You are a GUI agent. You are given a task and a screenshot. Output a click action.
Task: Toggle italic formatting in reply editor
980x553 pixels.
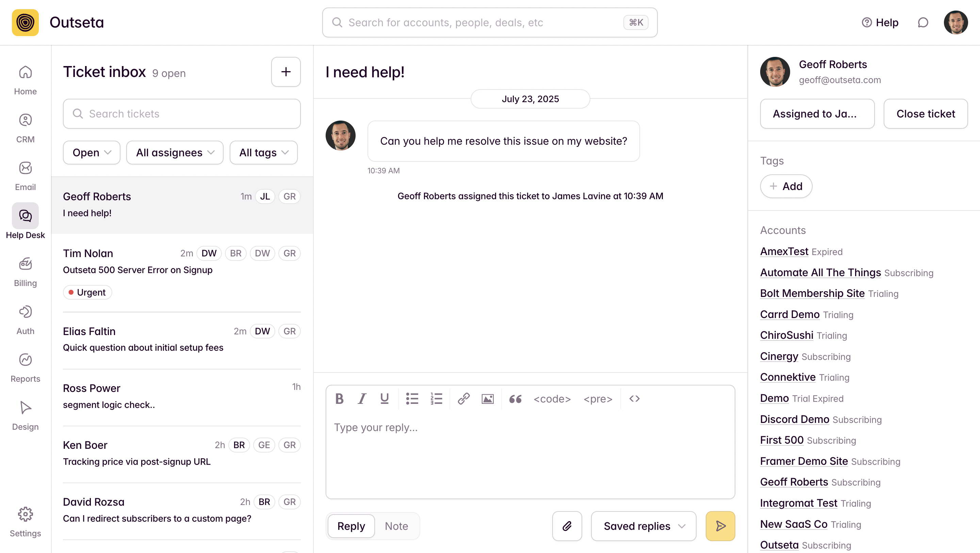[x=362, y=398]
